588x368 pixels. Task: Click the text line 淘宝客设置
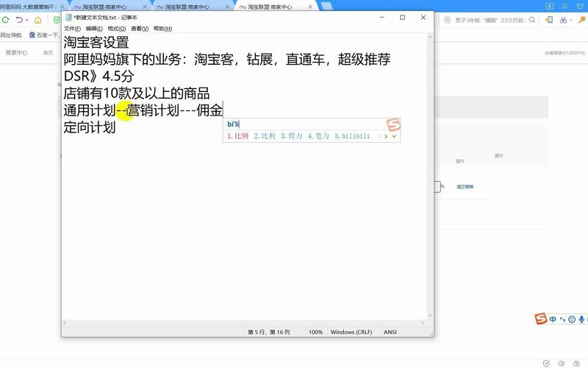pos(96,42)
